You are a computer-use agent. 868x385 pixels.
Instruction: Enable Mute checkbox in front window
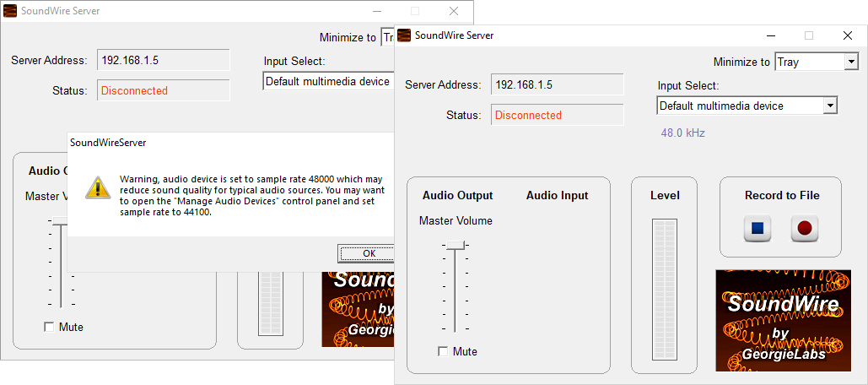pos(443,351)
